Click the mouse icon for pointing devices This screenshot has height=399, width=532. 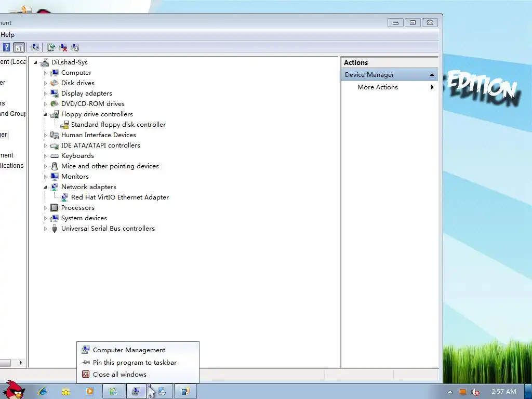tap(54, 166)
